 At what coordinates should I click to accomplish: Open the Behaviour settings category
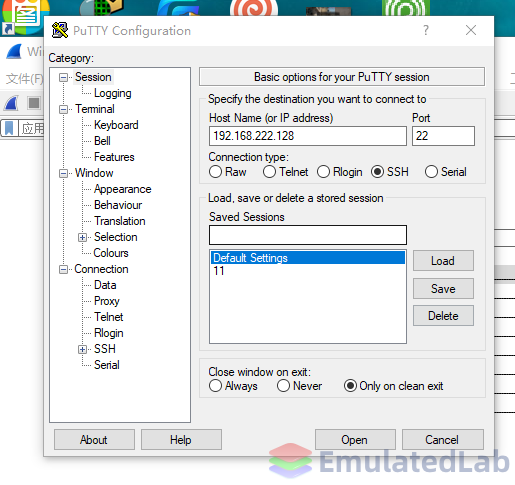(118, 205)
